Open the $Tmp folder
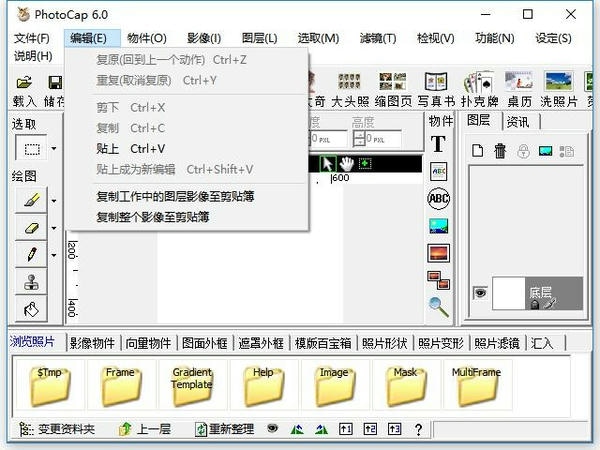The width and height of the screenshot is (600, 450). pos(50,386)
